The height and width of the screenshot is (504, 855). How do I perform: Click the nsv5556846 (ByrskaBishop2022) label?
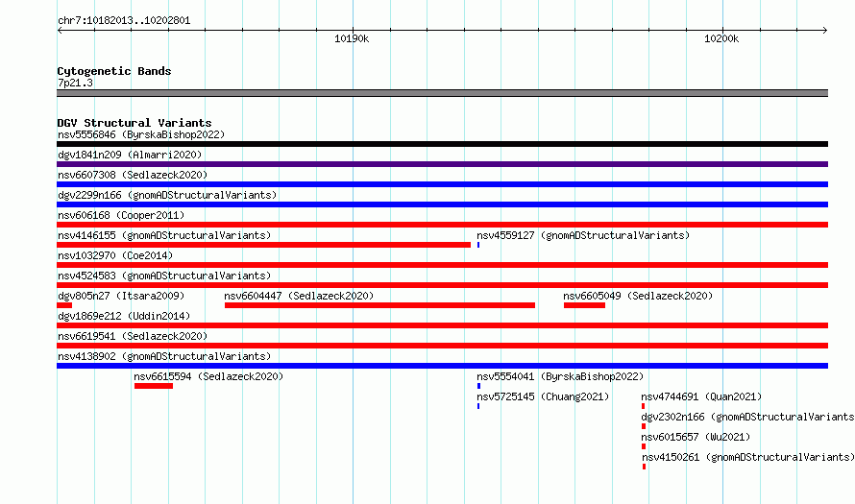tap(141, 134)
